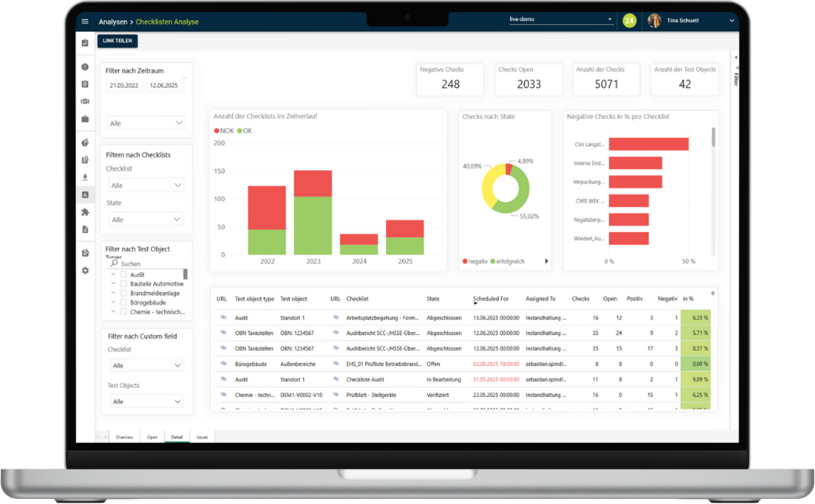This screenshot has height=504, width=815.
Task: Click the green erfolgreich legend swatch
Action: pyautogui.click(x=493, y=261)
